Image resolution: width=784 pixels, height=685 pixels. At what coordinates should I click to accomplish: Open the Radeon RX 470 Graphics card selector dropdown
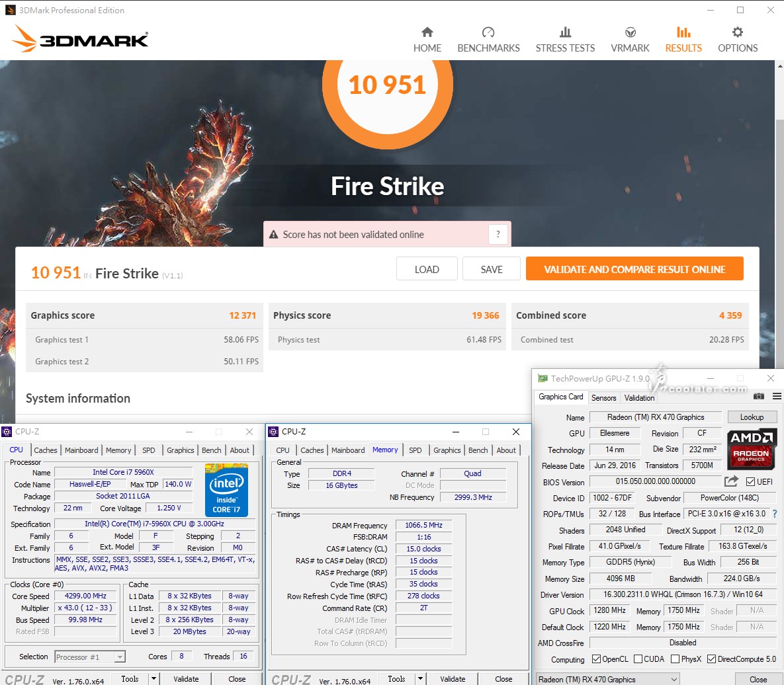point(608,679)
